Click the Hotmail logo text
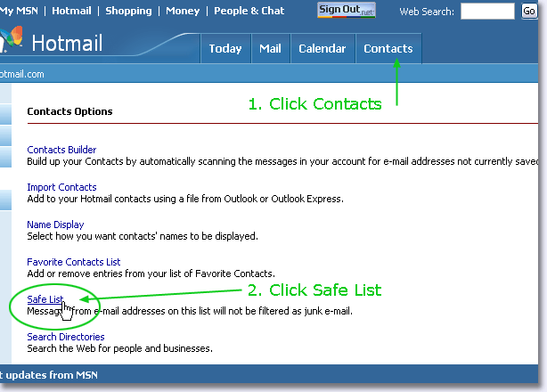Image resolution: width=547 pixels, height=392 pixels. 68,43
